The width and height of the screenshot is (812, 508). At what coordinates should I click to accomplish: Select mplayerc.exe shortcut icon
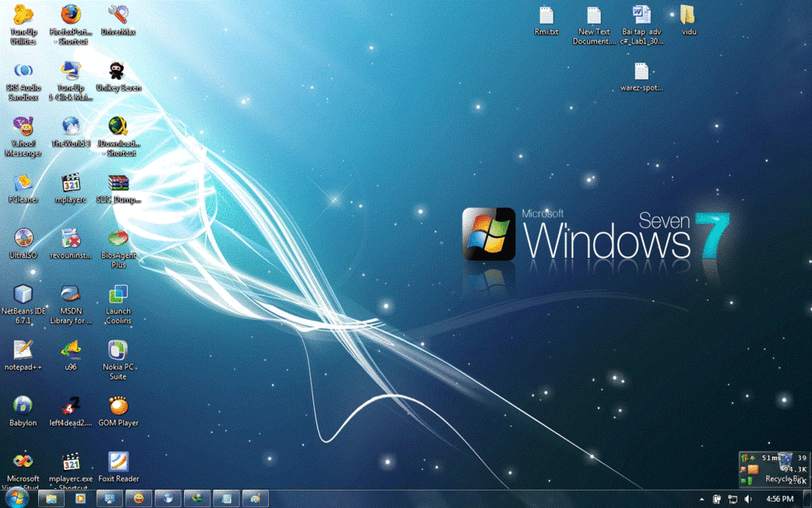click(71, 469)
